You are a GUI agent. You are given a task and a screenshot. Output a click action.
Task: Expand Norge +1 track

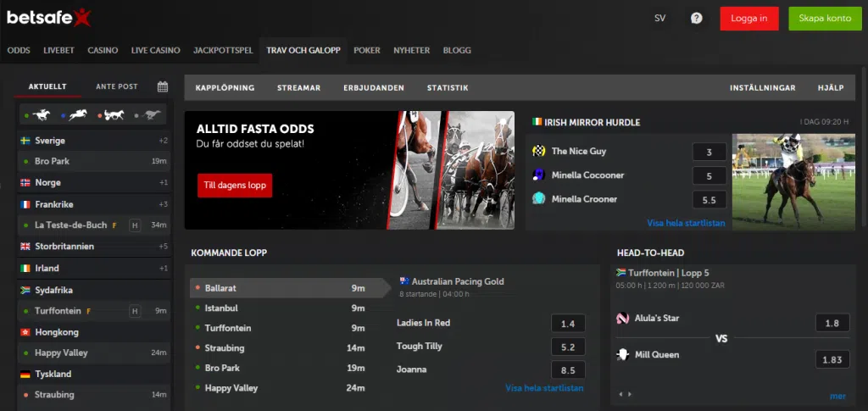pyautogui.click(x=164, y=182)
